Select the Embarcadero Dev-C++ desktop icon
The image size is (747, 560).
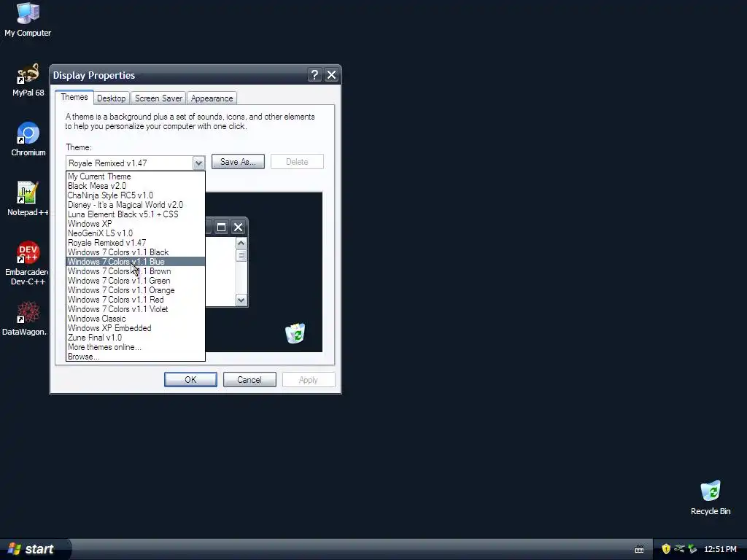tap(28, 263)
